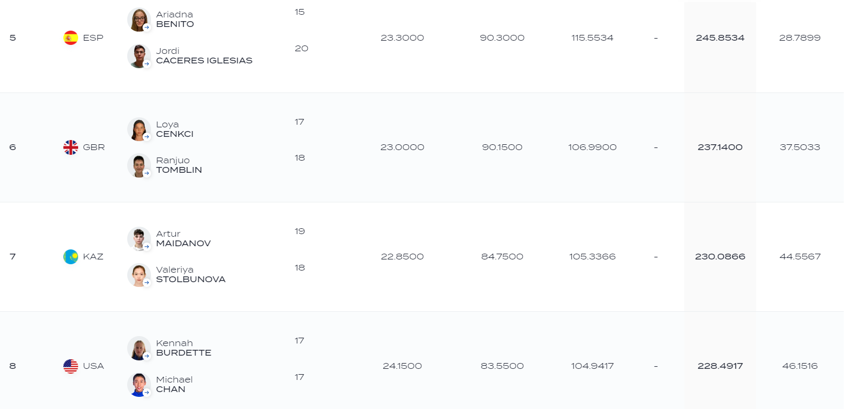Open Ariadna BENITO athlete link
Viewport: 868px width, 409px height.
[x=175, y=20]
